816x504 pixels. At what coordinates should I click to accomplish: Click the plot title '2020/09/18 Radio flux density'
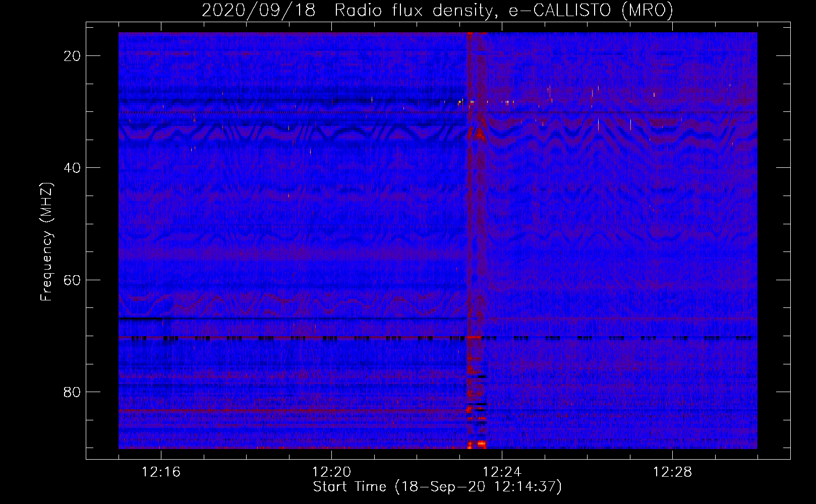pyautogui.click(x=437, y=10)
